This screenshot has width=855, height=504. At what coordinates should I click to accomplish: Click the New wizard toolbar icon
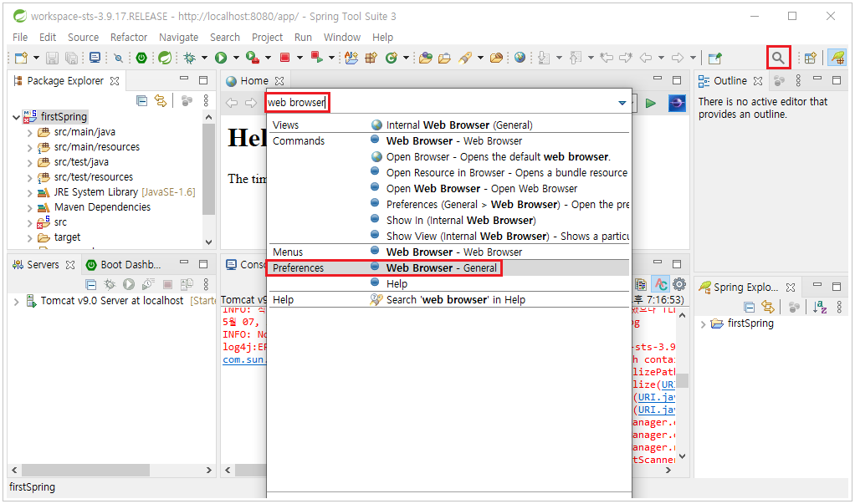click(21, 58)
